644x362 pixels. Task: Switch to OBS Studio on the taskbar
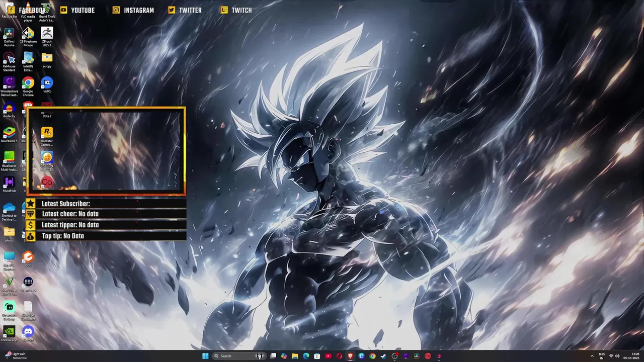pos(394,356)
